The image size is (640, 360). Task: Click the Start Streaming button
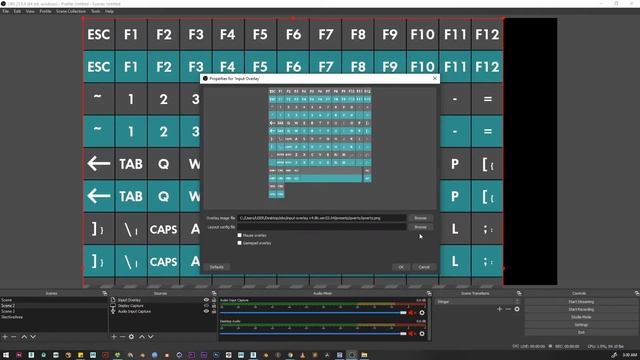pyautogui.click(x=581, y=302)
